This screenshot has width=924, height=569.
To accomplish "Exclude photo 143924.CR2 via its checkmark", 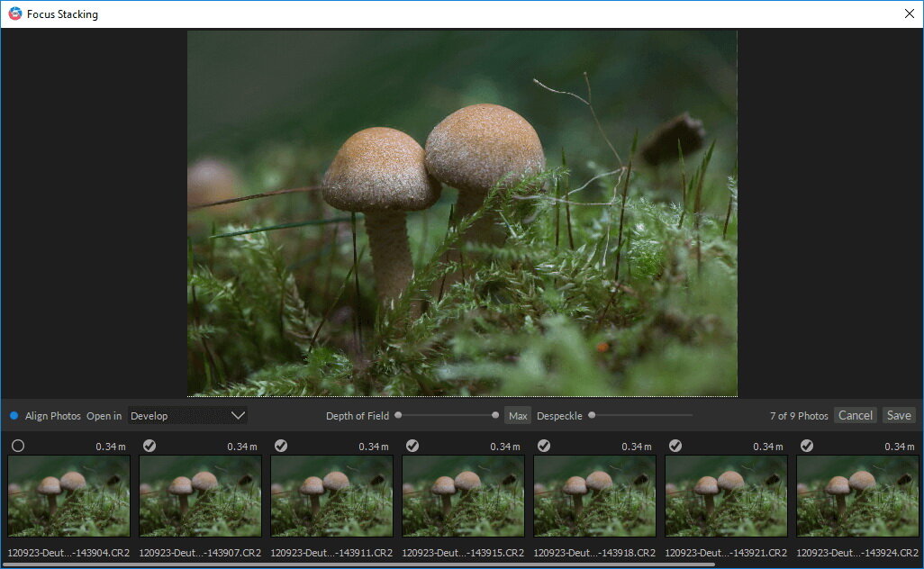I will point(807,446).
